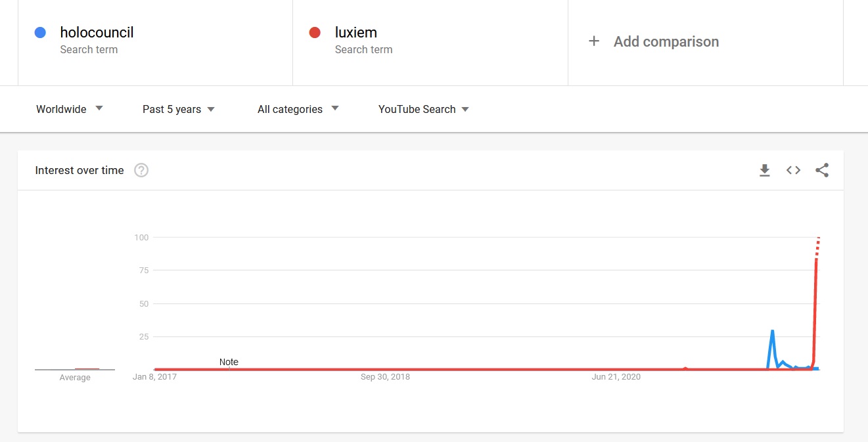Click the Sep 30, 2018 axis label

(x=385, y=377)
